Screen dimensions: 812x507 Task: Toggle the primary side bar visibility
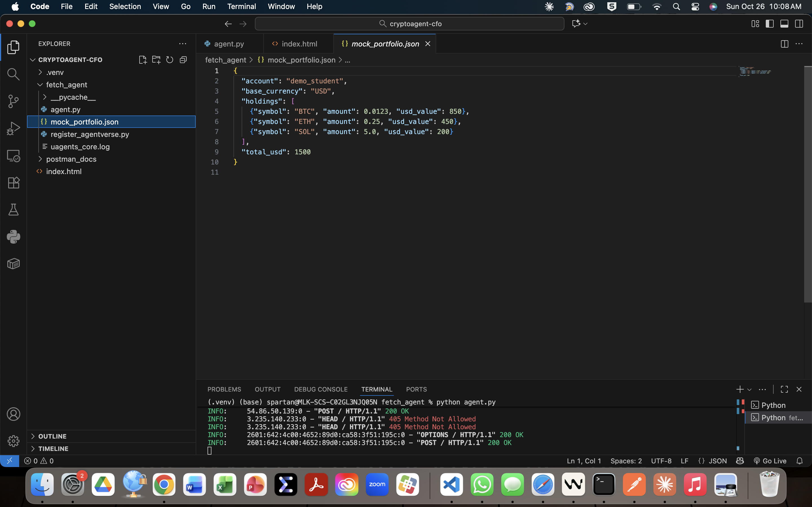tap(769, 24)
